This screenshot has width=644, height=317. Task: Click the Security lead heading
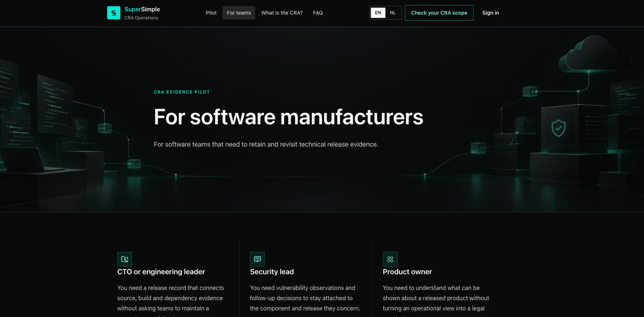point(272,272)
